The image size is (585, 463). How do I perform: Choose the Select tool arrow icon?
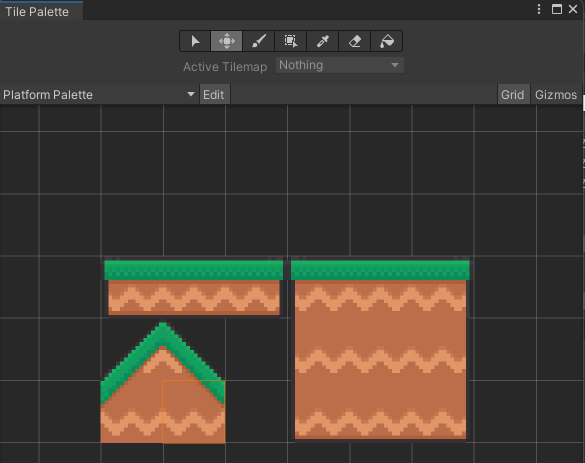[195, 41]
